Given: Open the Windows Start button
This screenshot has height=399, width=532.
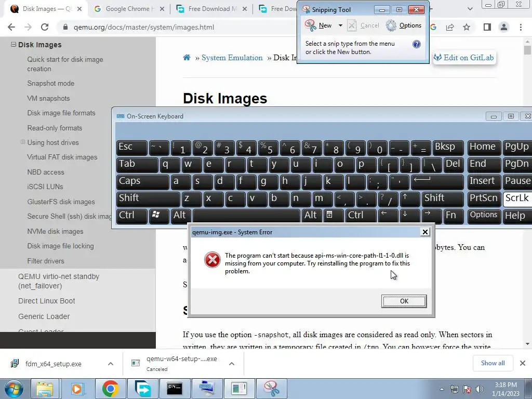Looking at the screenshot, I should (x=14, y=389).
